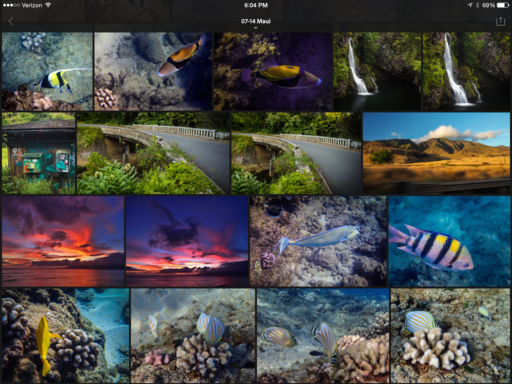Open the graffiti mailbox shack photo
The height and width of the screenshot is (384, 512).
[39, 153]
